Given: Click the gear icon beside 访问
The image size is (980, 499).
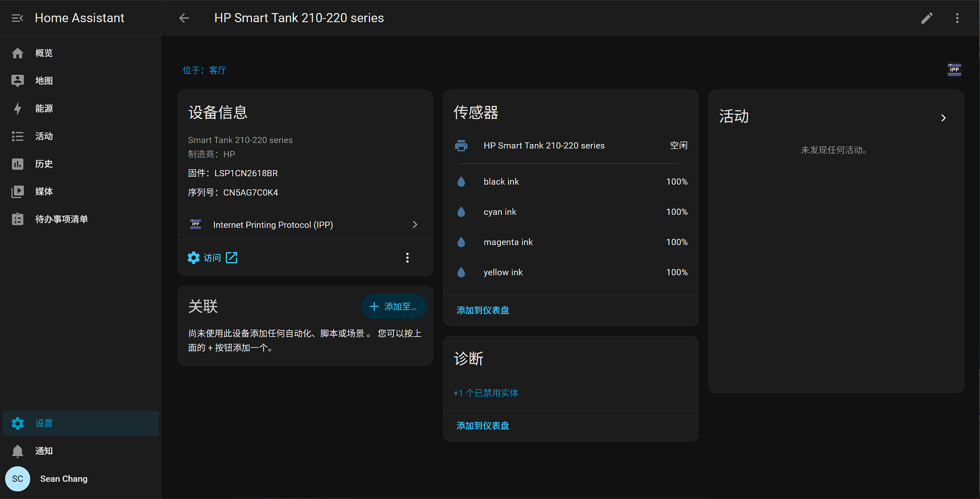Looking at the screenshot, I should click(x=194, y=258).
